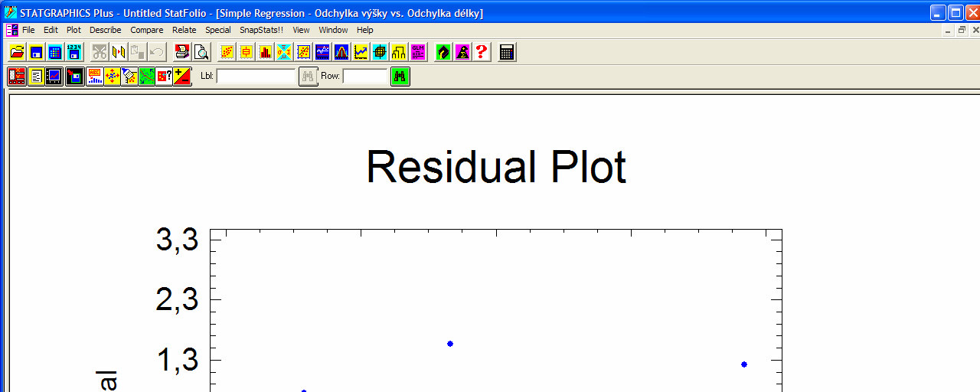The image size is (980, 392).
Task: Open the Help menu
Action: [364, 30]
